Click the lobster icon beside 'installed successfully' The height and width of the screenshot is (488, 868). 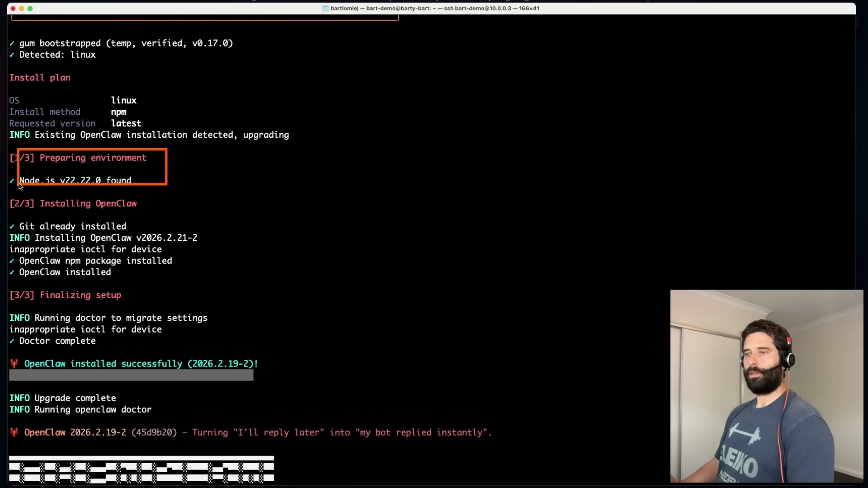(x=14, y=364)
